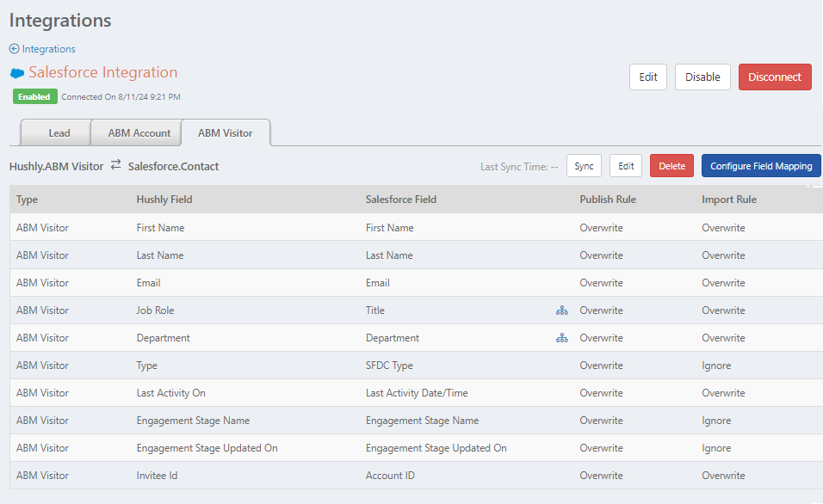Screen dimensions: 823x504
Task: Click the Job Role cell
Action: click(x=155, y=310)
